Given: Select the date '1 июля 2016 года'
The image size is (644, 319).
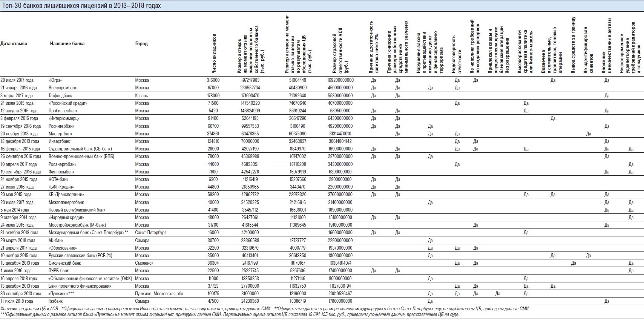Looking at the screenshot, I should [16, 271].
